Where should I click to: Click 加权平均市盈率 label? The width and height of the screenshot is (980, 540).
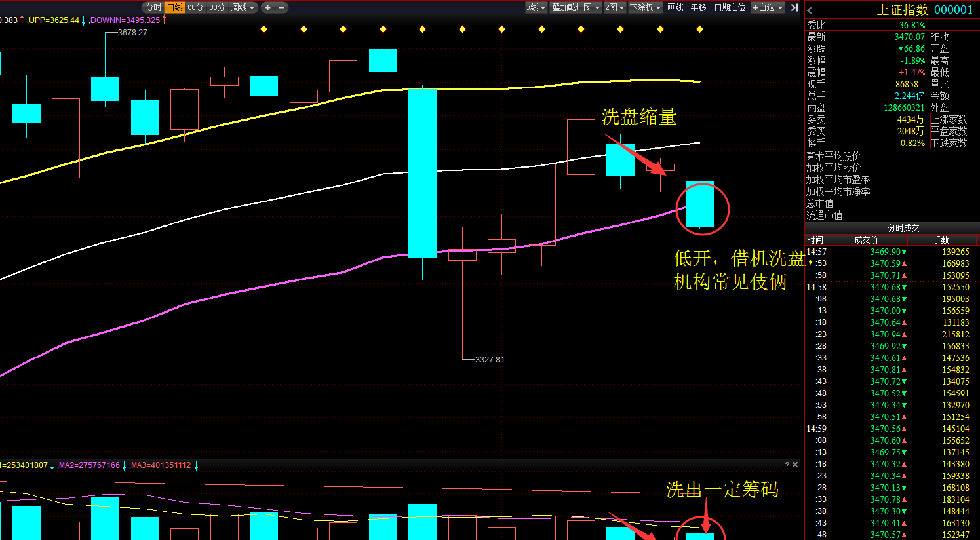838,180
